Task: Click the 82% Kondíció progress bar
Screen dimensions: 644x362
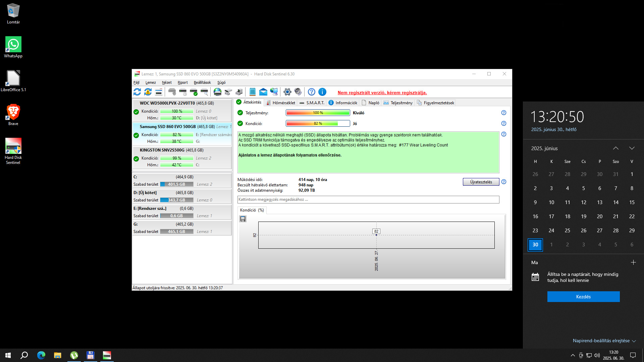Action: pyautogui.click(x=318, y=124)
